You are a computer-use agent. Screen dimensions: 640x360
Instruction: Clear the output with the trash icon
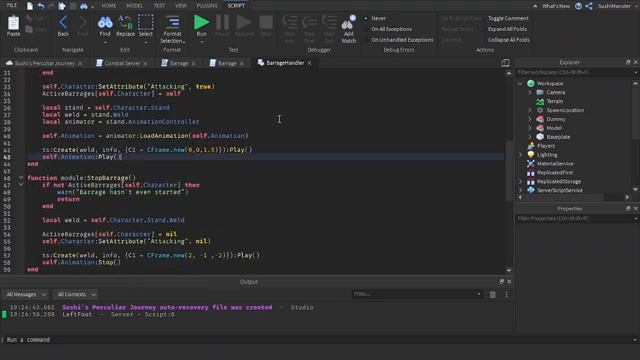[493, 294]
